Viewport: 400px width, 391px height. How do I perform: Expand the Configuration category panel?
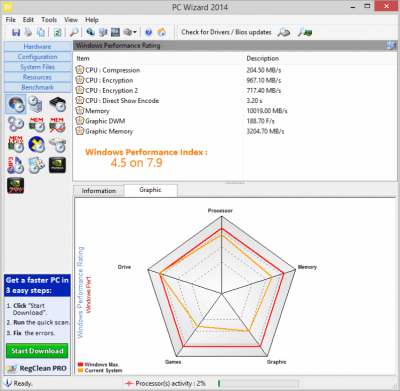click(37, 57)
